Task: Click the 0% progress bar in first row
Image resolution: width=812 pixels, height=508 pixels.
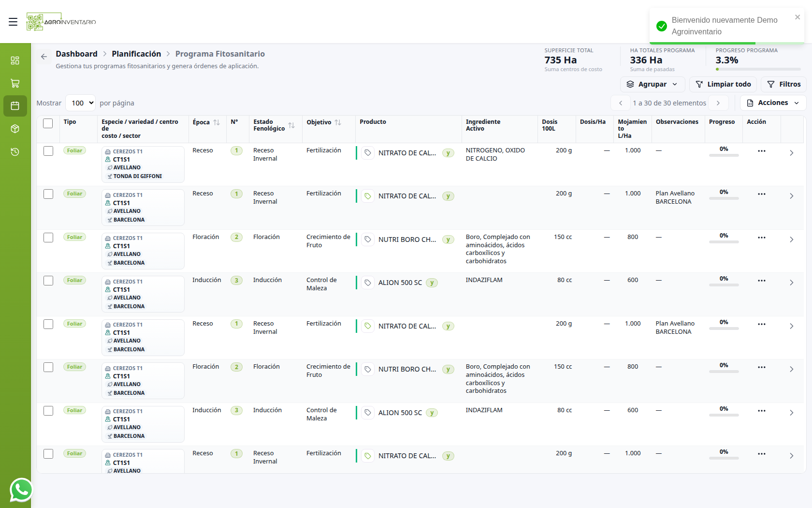Action: 724,155
